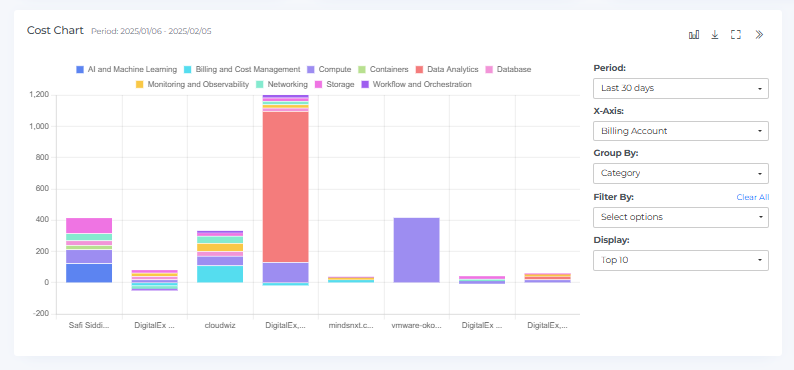The width and height of the screenshot is (794, 370).
Task: Click the Clear All filters link
Action: pos(752,197)
